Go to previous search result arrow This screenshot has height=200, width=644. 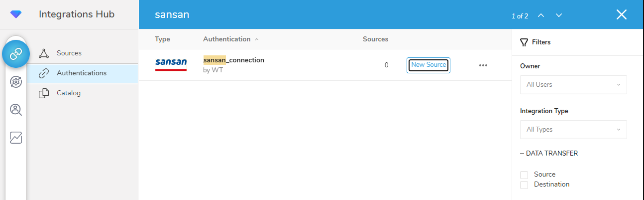(x=541, y=15)
